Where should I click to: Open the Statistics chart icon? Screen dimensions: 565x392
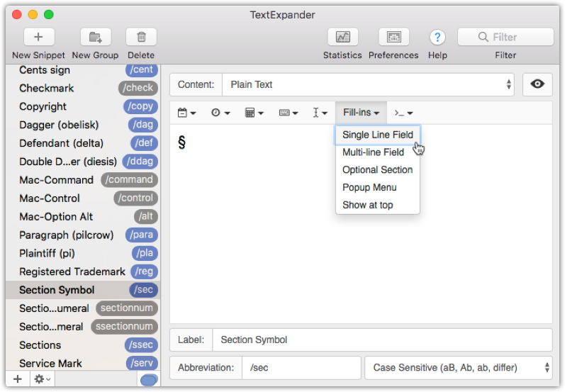tap(342, 37)
